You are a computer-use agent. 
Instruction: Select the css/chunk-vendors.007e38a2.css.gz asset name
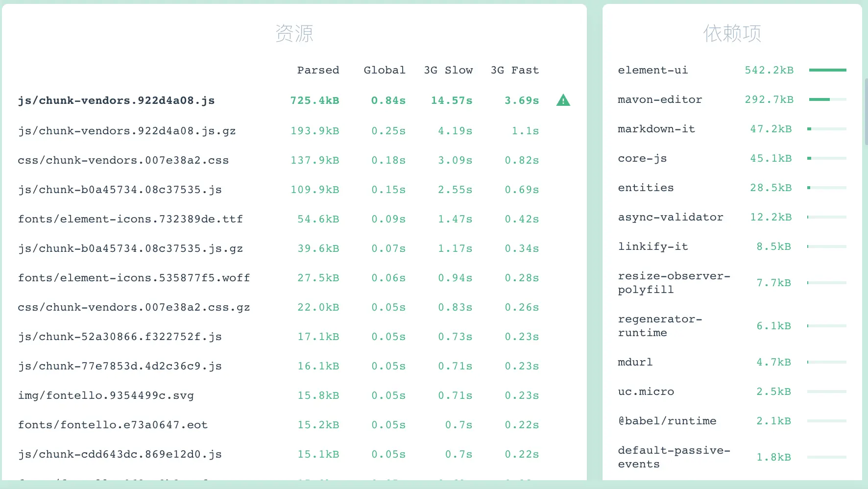(134, 307)
